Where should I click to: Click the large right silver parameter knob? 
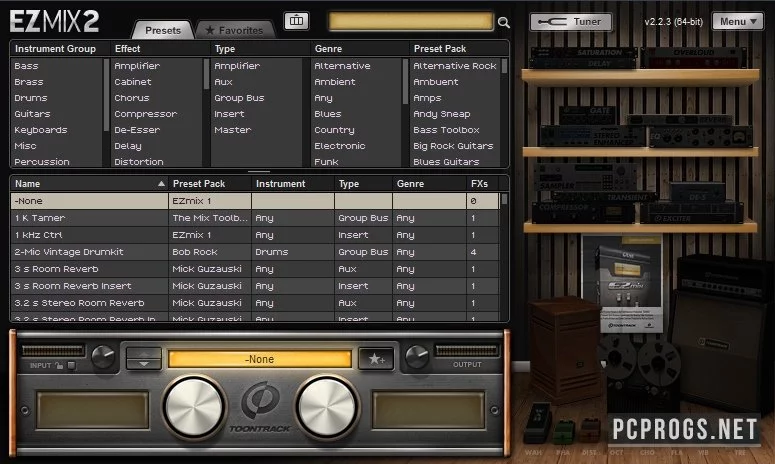[327, 408]
